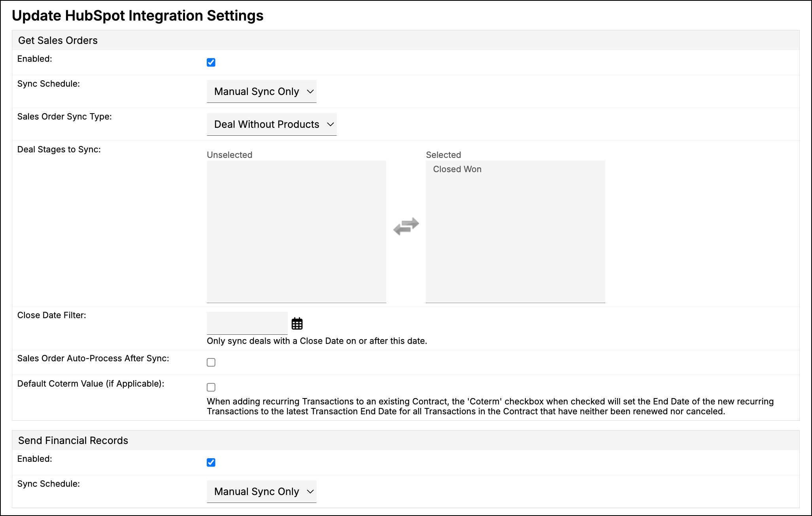Click inside the Unselected deal stages list
The image size is (812, 516).
(x=296, y=231)
